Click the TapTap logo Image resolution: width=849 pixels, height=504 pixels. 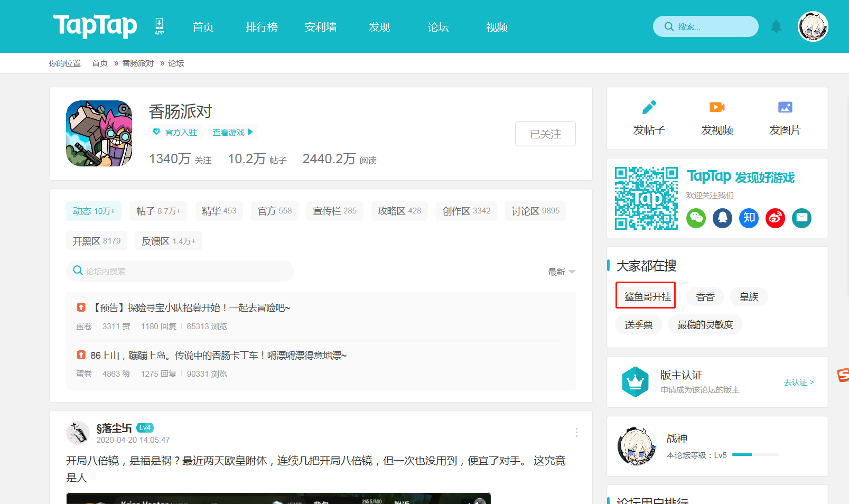coord(95,26)
